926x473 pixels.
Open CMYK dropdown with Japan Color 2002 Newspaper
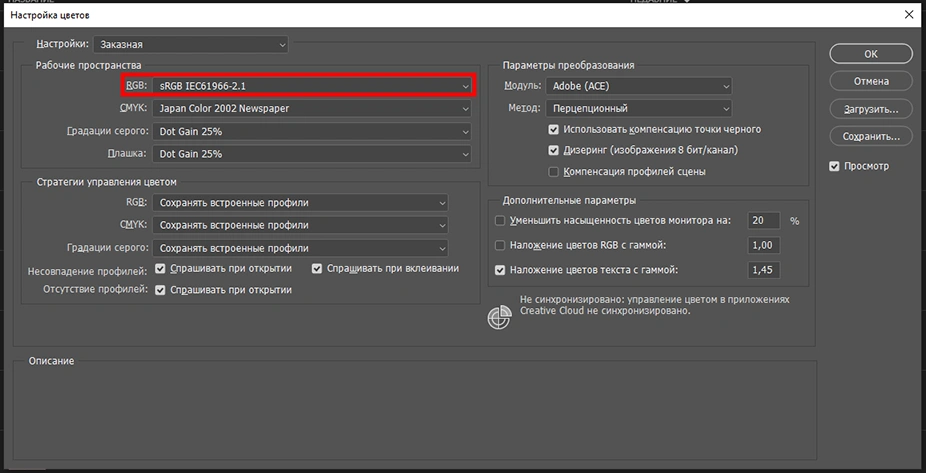(313, 108)
